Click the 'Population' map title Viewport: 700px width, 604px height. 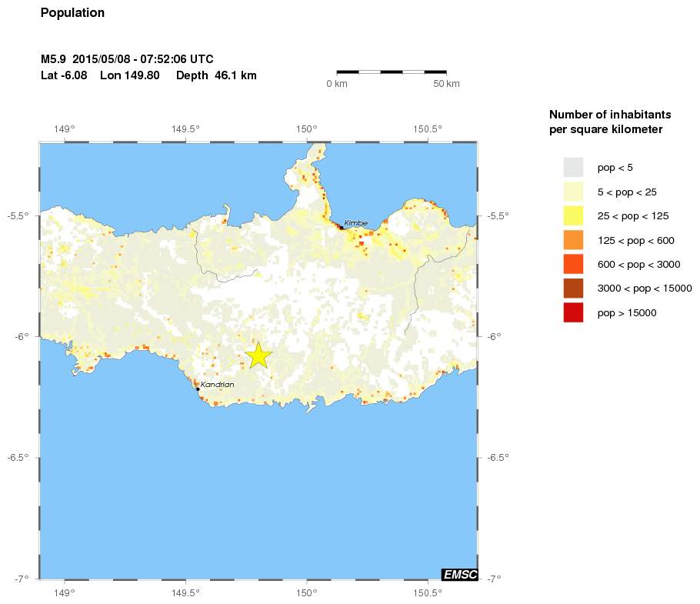[72, 13]
